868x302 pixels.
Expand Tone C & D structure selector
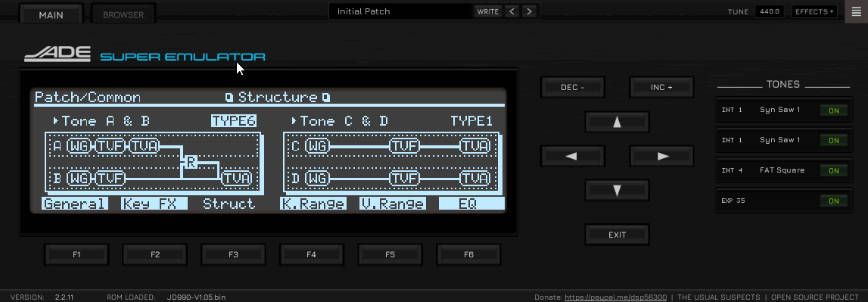(x=339, y=121)
